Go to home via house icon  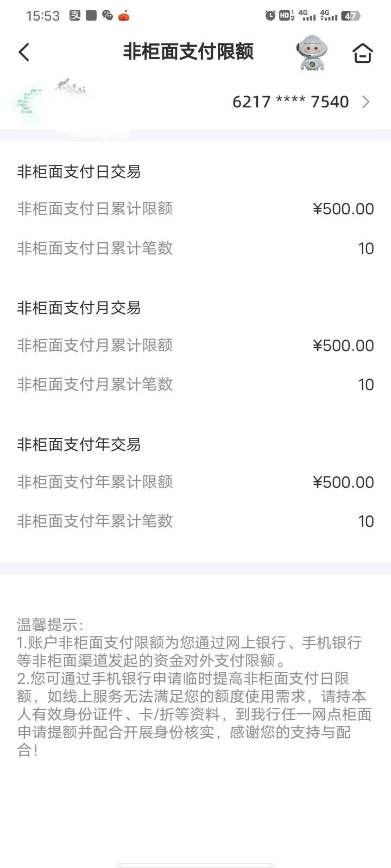(x=362, y=53)
